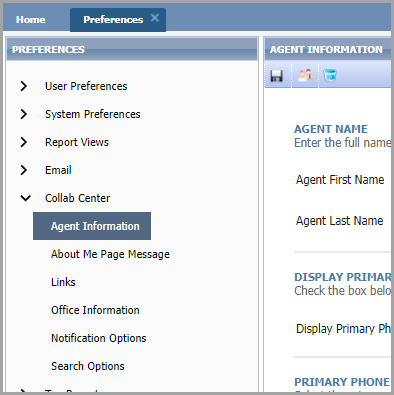Open Search Options
This screenshot has width=394, height=395.
88,366
